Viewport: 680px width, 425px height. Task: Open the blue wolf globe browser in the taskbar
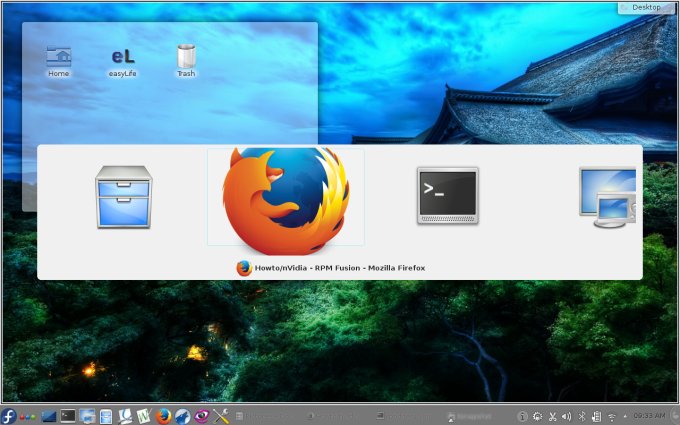click(x=183, y=416)
